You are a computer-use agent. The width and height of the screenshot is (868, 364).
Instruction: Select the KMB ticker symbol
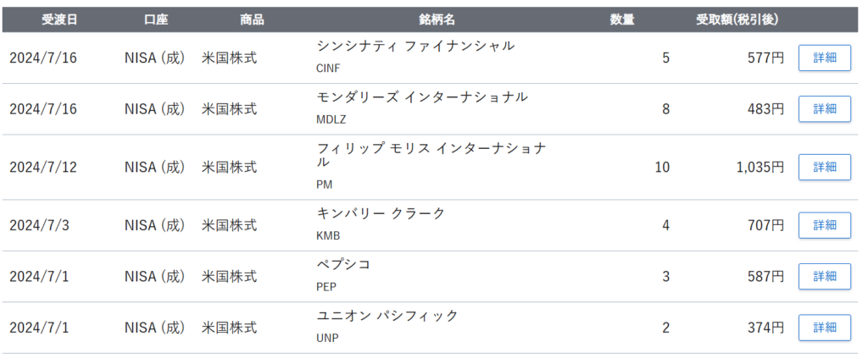pos(327,236)
